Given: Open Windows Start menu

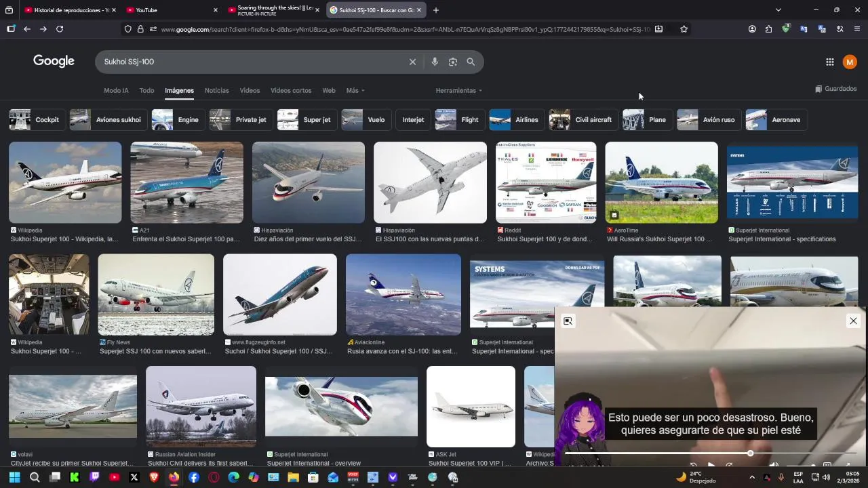Looking at the screenshot, I should (14, 477).
